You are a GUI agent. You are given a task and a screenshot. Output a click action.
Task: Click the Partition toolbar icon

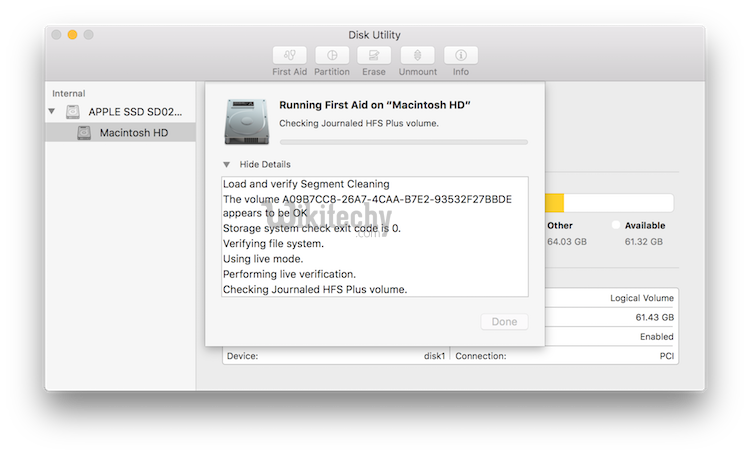point(332,56)
